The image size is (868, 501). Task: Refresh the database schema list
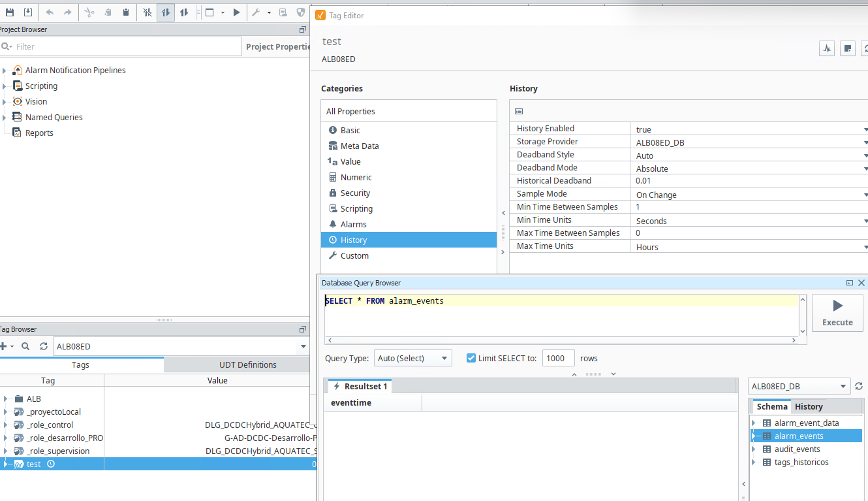tap(860, 387)
